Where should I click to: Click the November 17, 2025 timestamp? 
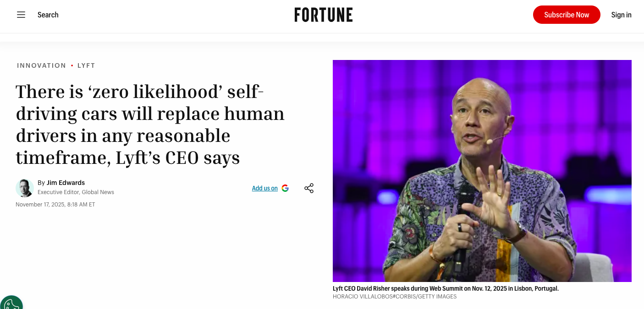point(55,205)
